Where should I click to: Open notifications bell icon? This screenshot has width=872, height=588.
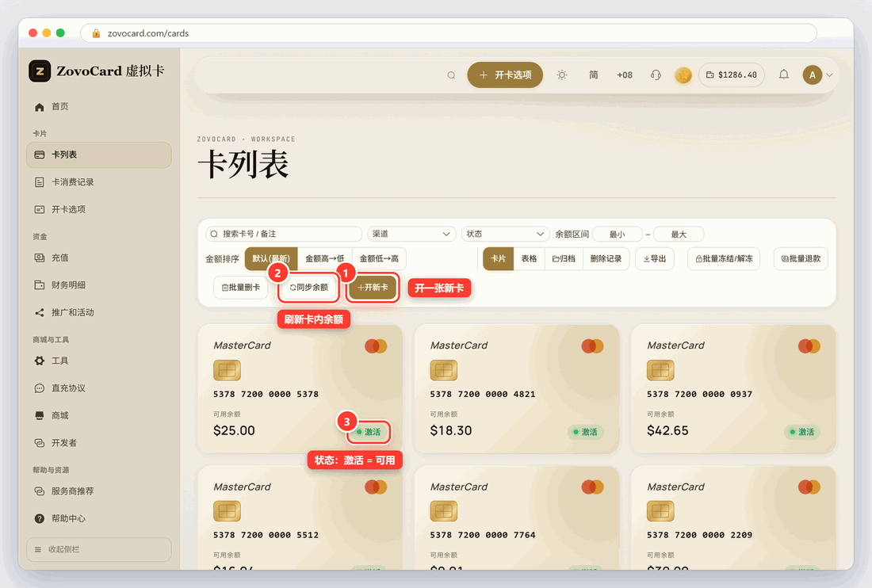tap(783, 74)
